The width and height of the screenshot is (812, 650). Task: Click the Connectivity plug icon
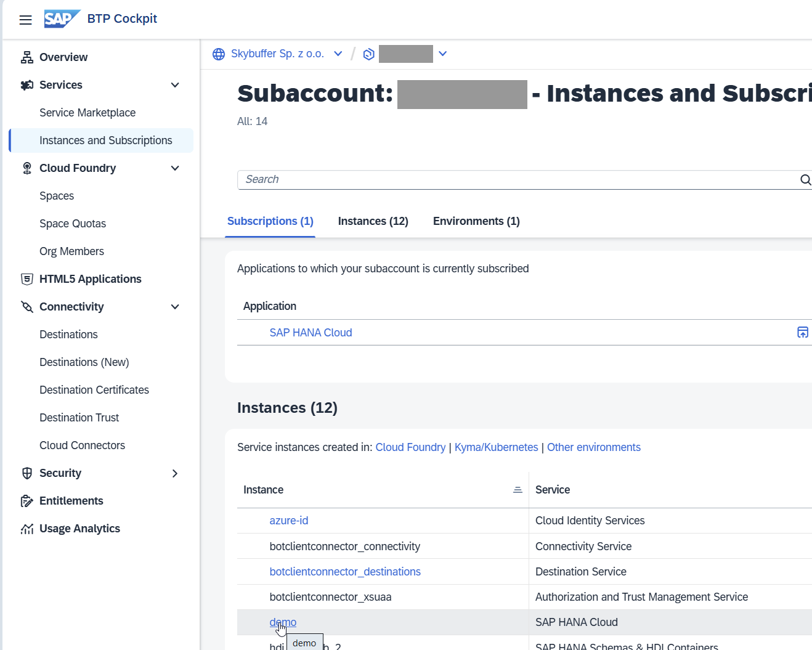click(x=27, y=307)
